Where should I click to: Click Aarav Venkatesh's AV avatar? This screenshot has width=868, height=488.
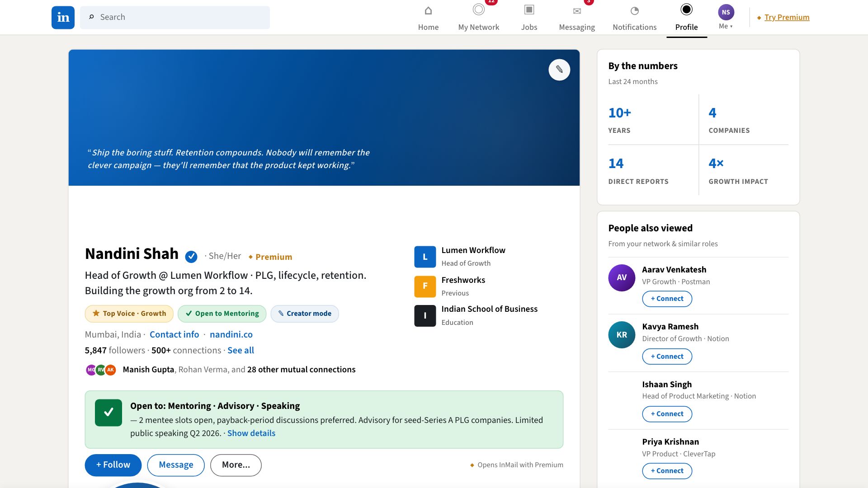coord(622,277)
